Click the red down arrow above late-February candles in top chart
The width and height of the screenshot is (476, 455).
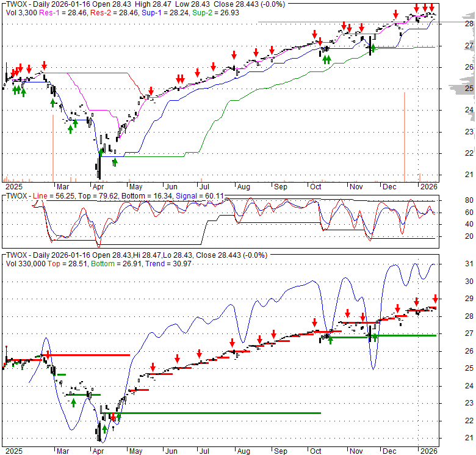44,65
